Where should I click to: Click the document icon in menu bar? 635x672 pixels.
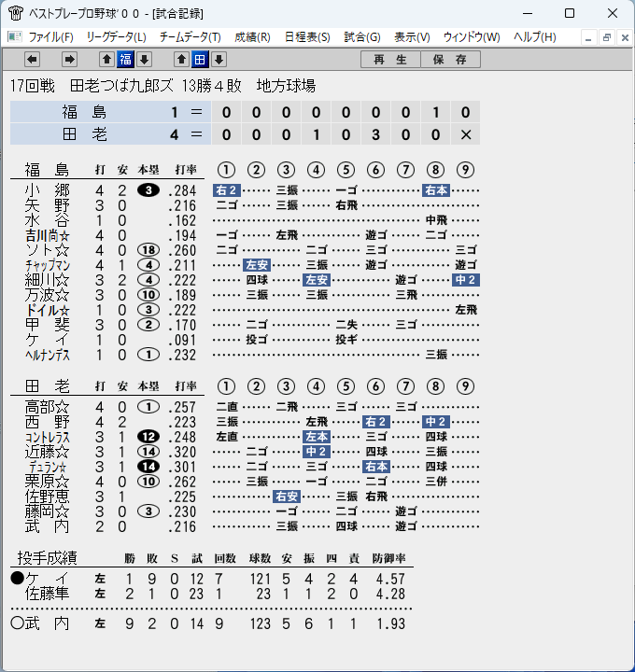coord(15,36)
